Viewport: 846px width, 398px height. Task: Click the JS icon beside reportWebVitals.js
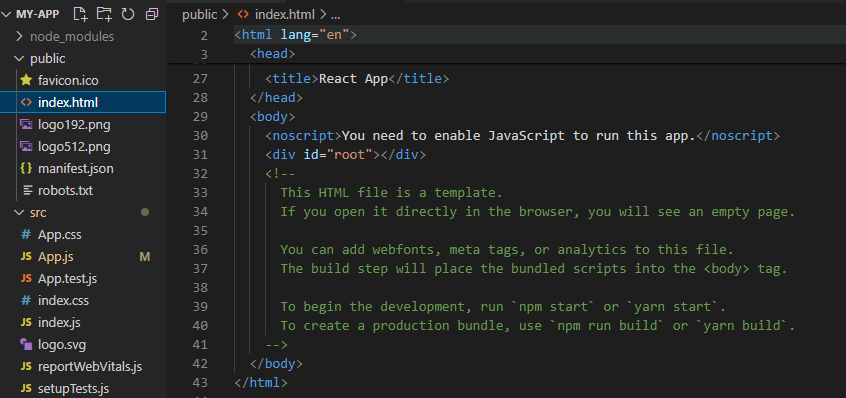pyautogui.click(x=26, y=367)
